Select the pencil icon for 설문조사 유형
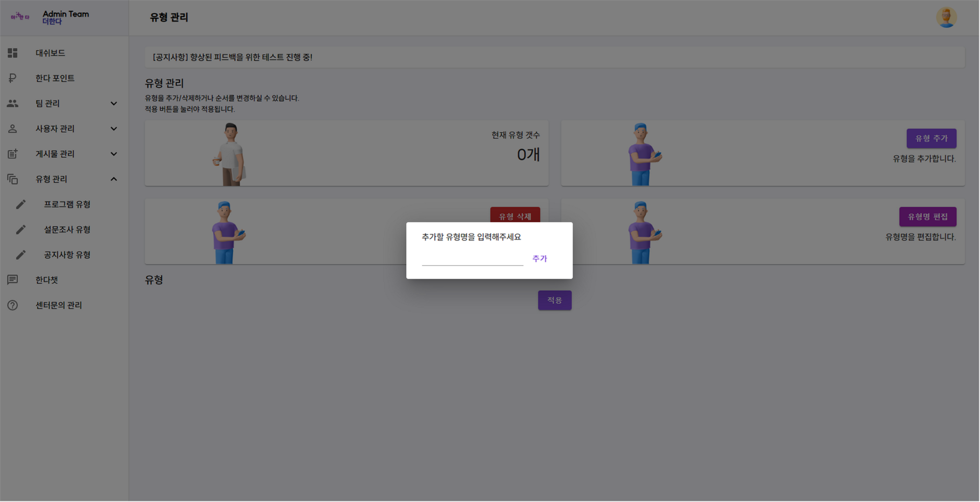The height and width of the screenshot is (502, 980). (21, 229)
